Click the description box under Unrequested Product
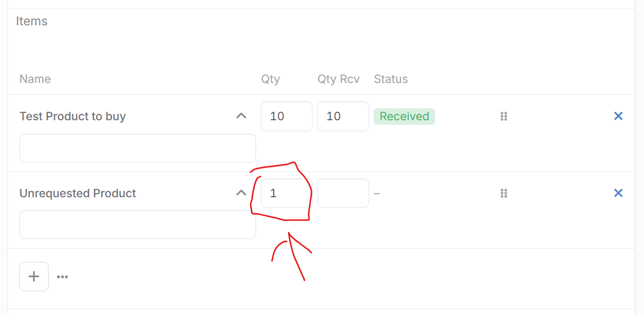The image size is (644, 315). pyautogui.click(x=137, y=225)
